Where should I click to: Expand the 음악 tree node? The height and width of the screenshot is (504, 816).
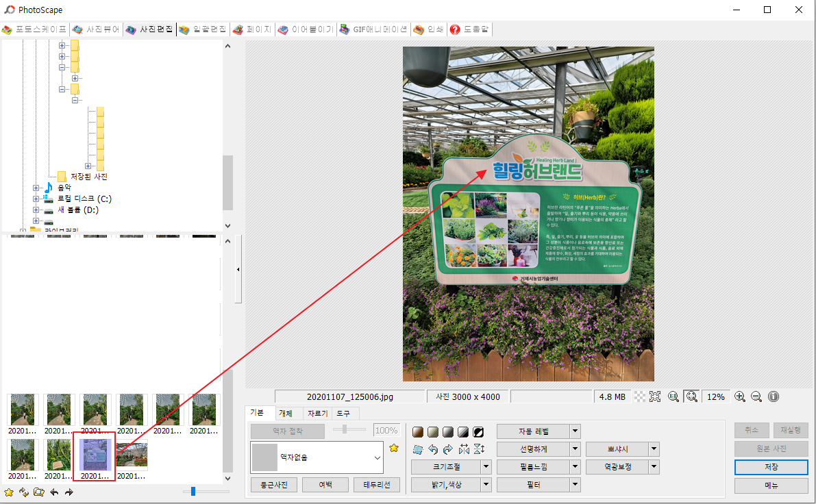click(x=36, y=188)
